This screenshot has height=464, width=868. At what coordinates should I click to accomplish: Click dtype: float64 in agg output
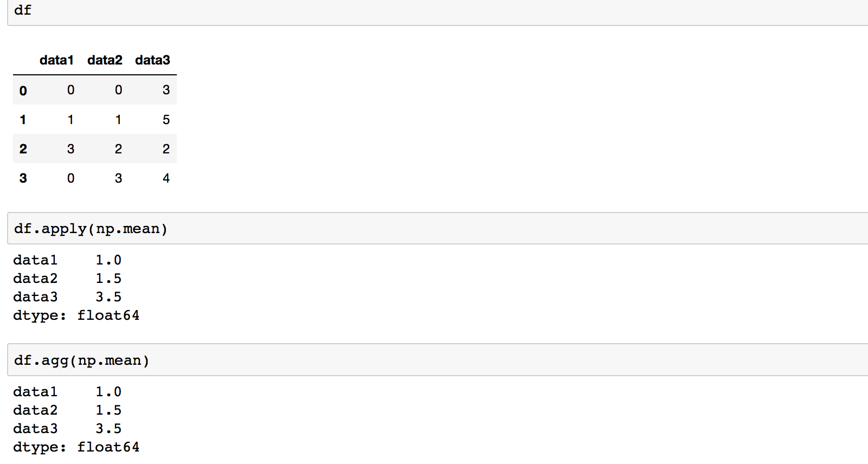coord(76,447)
